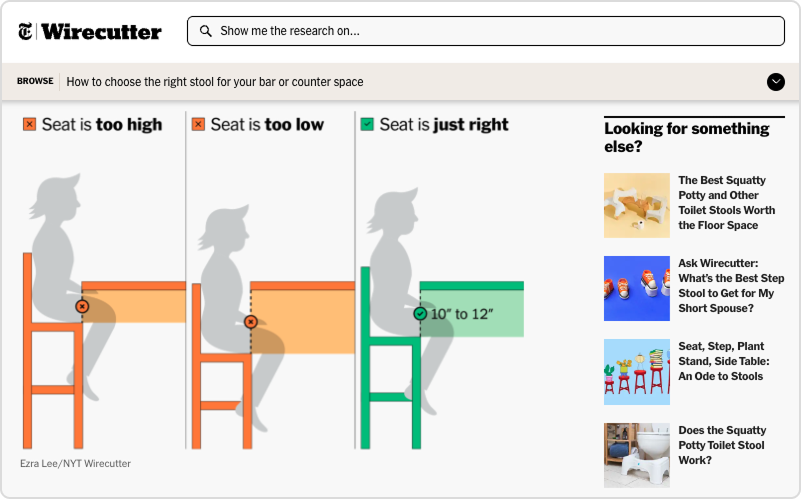Viewport: 801px width, 499px height.
Task: Click the New York Times logo icon
Action: click(26, 31)
